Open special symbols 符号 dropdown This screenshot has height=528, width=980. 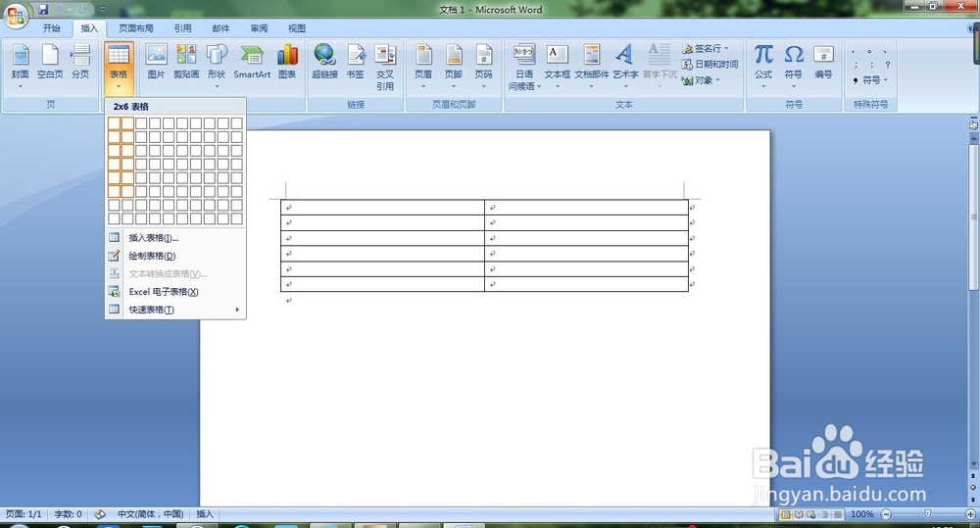(871, 80)
